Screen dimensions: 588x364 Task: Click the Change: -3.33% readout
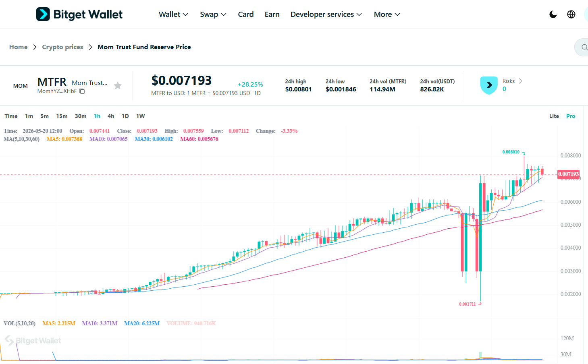(276, 131)
